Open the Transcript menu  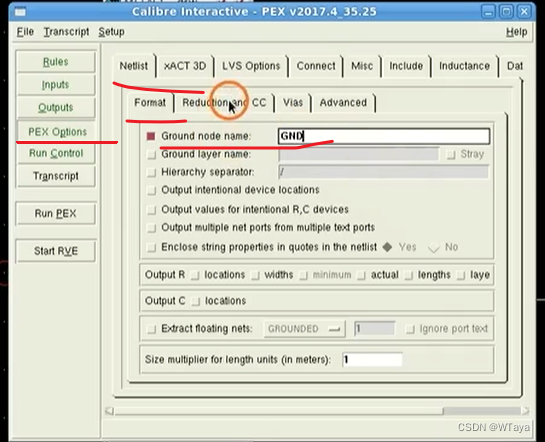click(x=66, y=32)
